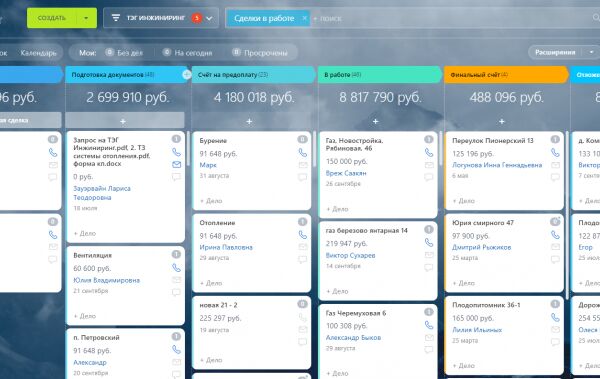Open contact Александр Быков
This screenshot has width=600, height=379.
[353, 338]
